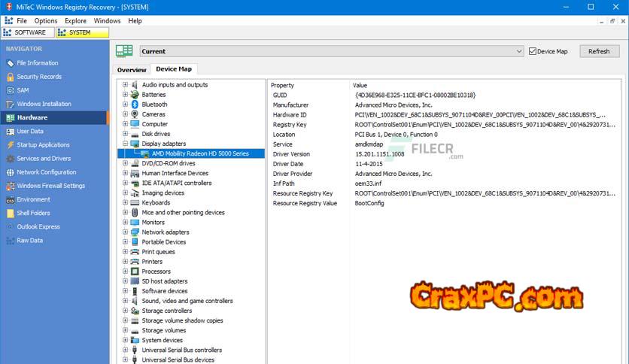629x364 pixels.
Task: Select SD host adapters item
Action: 165,281
